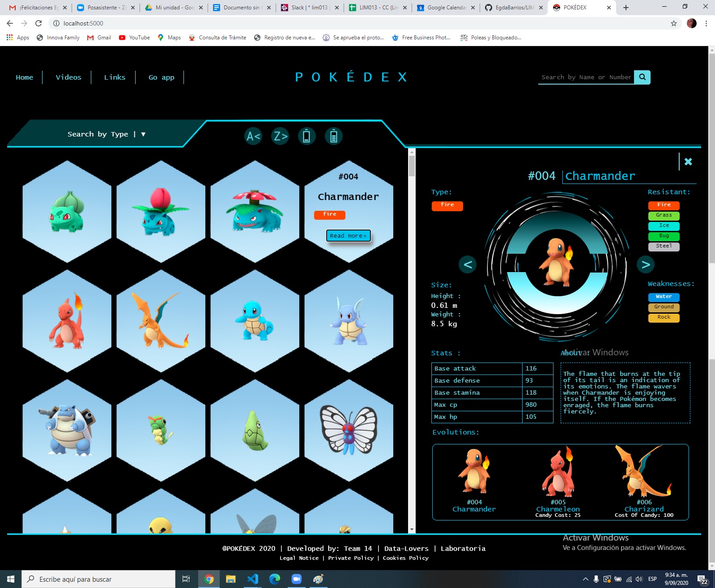Open a new Chrome tab
This screenshot has width=715, height=588.
[626, 8]
